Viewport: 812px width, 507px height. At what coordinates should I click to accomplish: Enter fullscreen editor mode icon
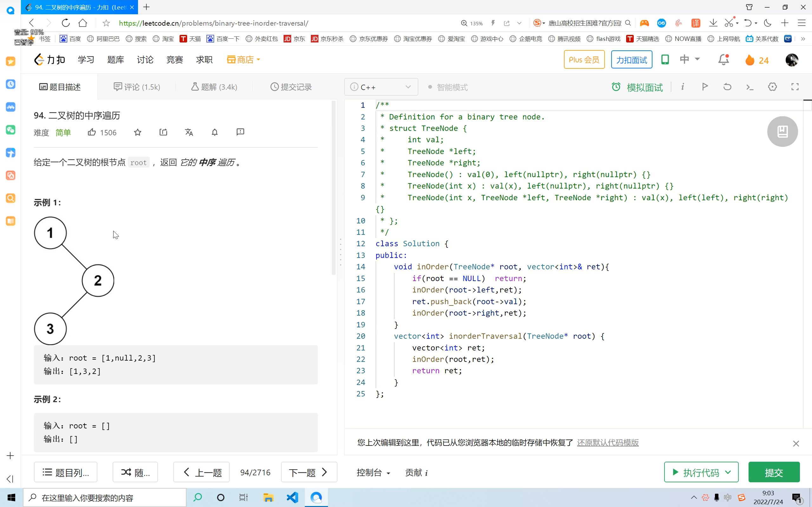(795, 87)
